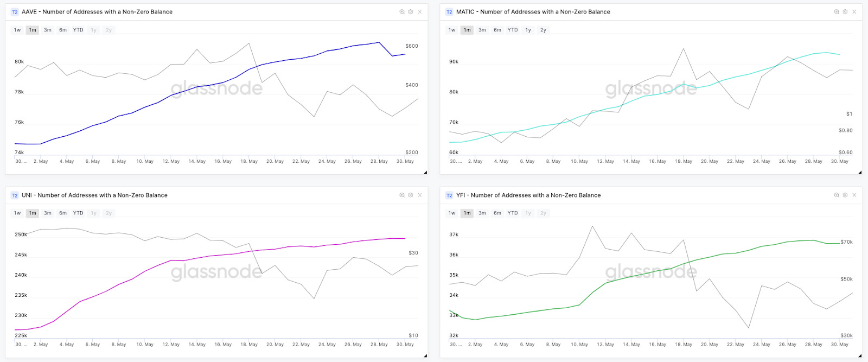The image size is (868, 362).
Task: Click the T2 badge on MATIC chart
Action: click(x=449, y=12)
